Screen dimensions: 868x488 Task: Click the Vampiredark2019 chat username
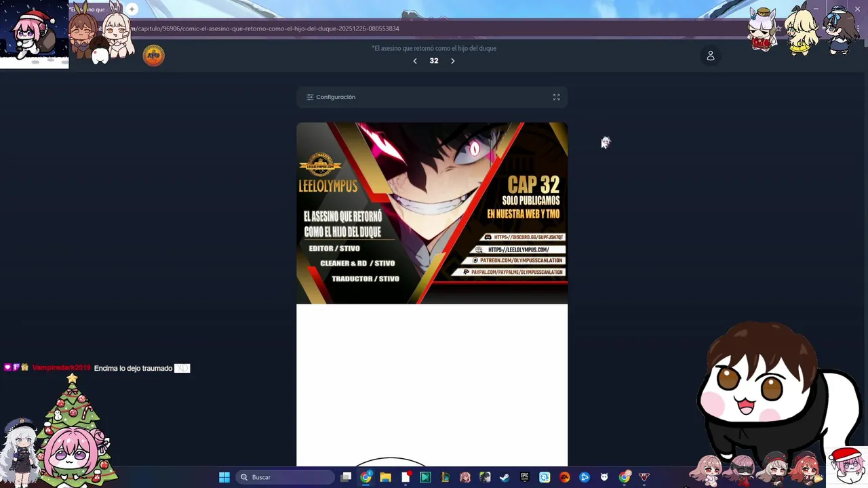pos(61,368)
